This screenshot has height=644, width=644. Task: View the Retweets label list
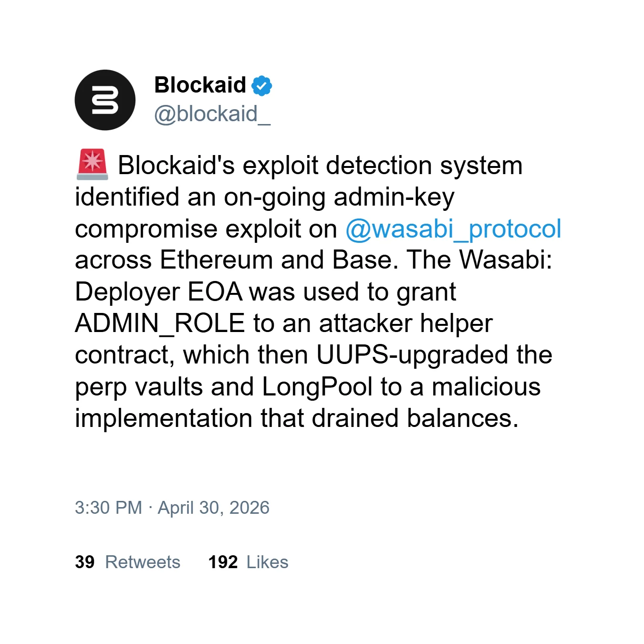click(143, 562)
